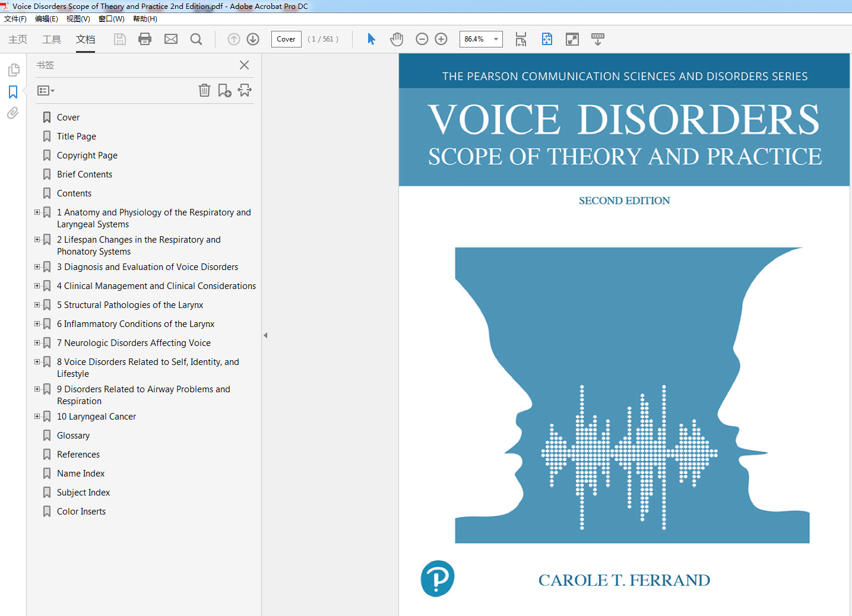The height and width of the screenshot is (616, 852).
Task: Jump to Copyright Page bookmark
Action: click(87, 155)
